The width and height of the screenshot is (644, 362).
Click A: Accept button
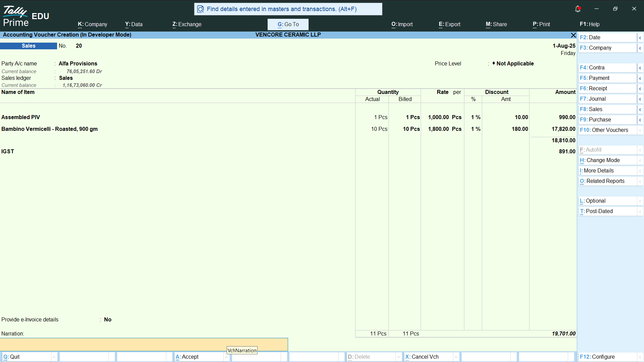pyautogui.click(x=199, y=357)
